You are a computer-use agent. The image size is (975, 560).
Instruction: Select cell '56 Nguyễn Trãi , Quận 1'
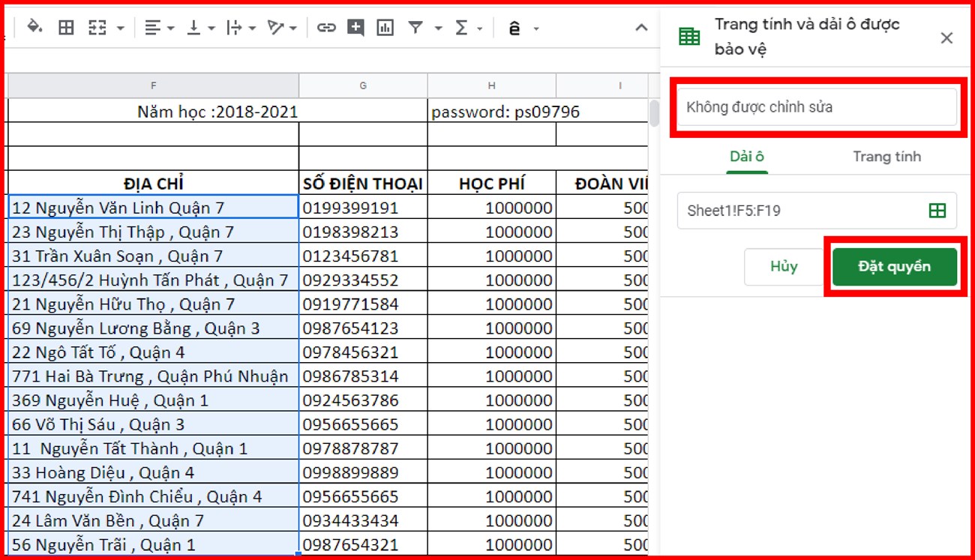click(x=153, y=544)
